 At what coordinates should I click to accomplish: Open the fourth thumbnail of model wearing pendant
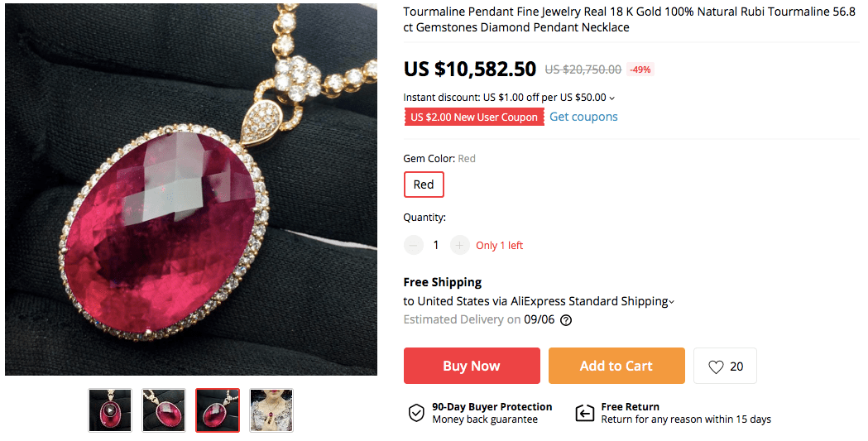tap(271, 410)
